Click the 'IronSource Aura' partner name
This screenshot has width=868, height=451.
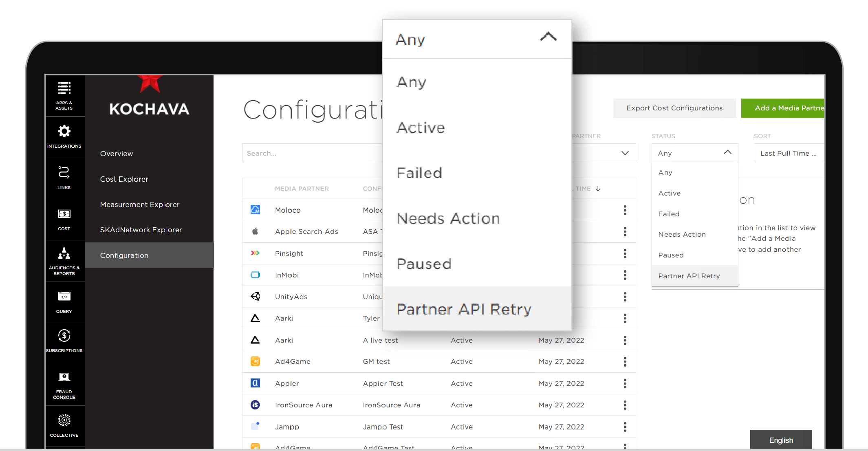pyautogui.click(x=304, y=405)
